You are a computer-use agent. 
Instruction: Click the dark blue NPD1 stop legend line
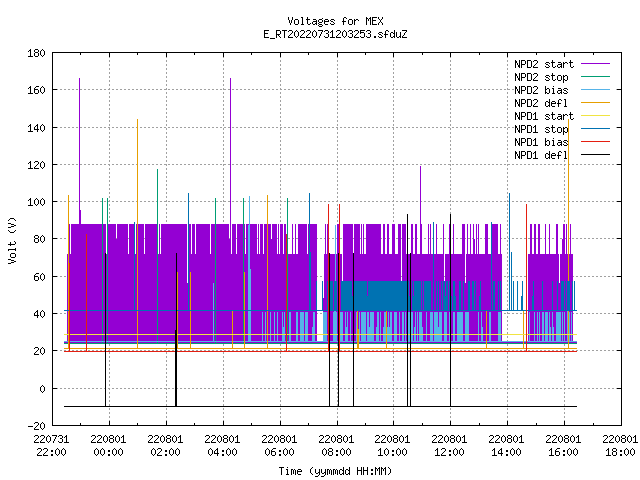click(x=595, y=129)
